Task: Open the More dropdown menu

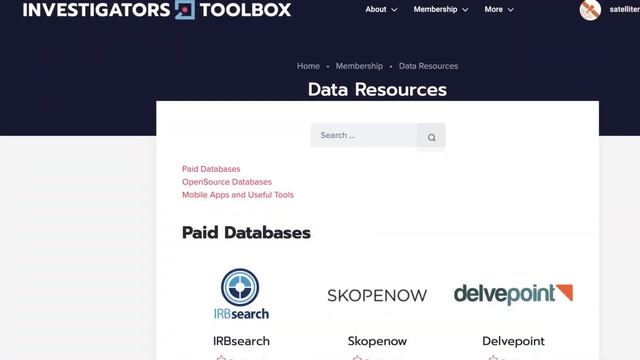Action: 499,9
